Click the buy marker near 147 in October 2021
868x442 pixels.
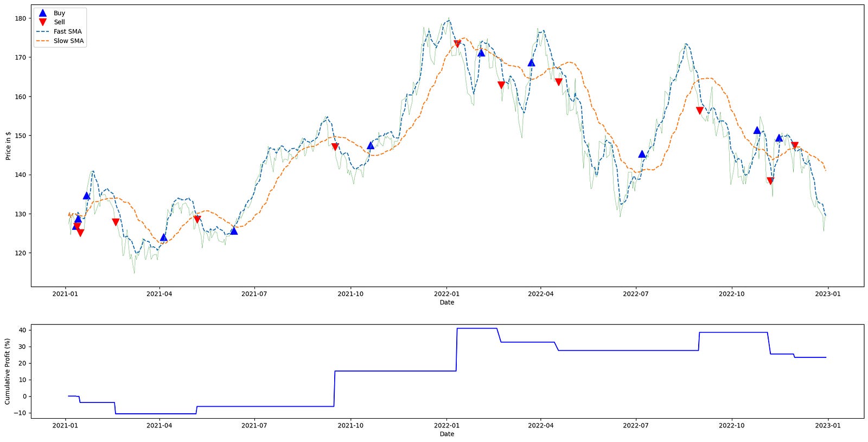[x=371, y=145]
